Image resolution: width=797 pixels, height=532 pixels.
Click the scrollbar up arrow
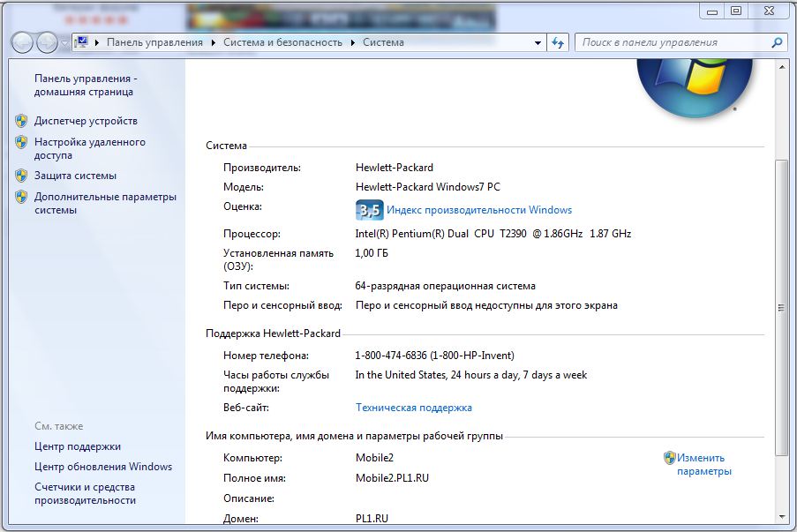point(782,66)
